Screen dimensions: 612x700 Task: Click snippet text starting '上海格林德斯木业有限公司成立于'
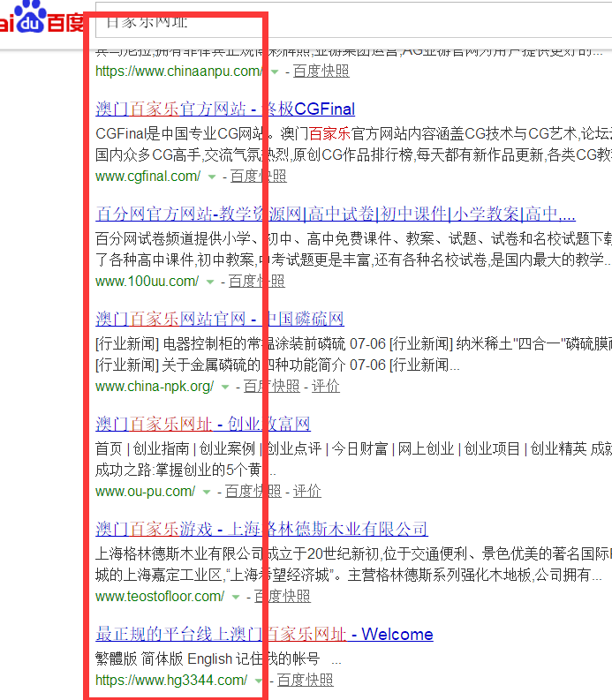pos(354,564)
